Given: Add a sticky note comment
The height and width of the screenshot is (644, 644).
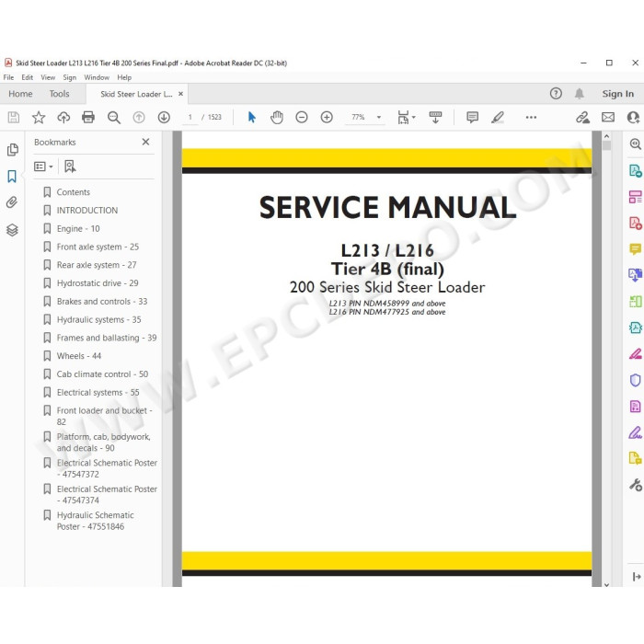Looking at the screenshot, I should click(472, 118).
